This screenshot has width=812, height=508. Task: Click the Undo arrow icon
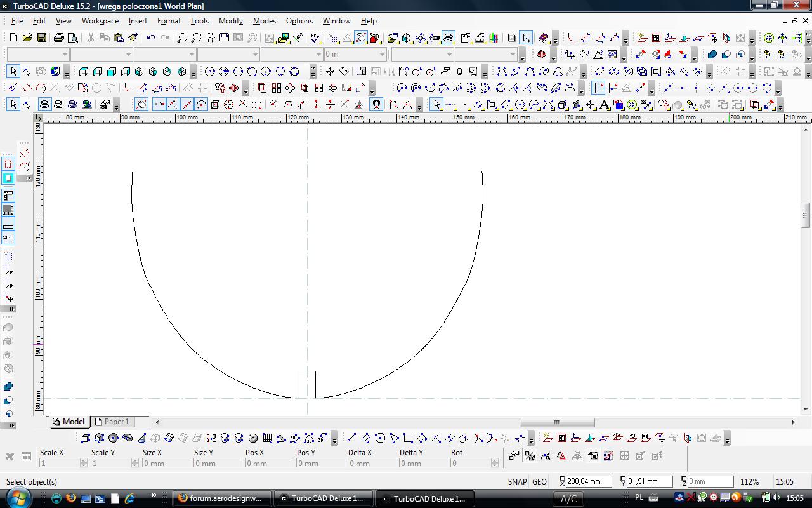point(151,38)
